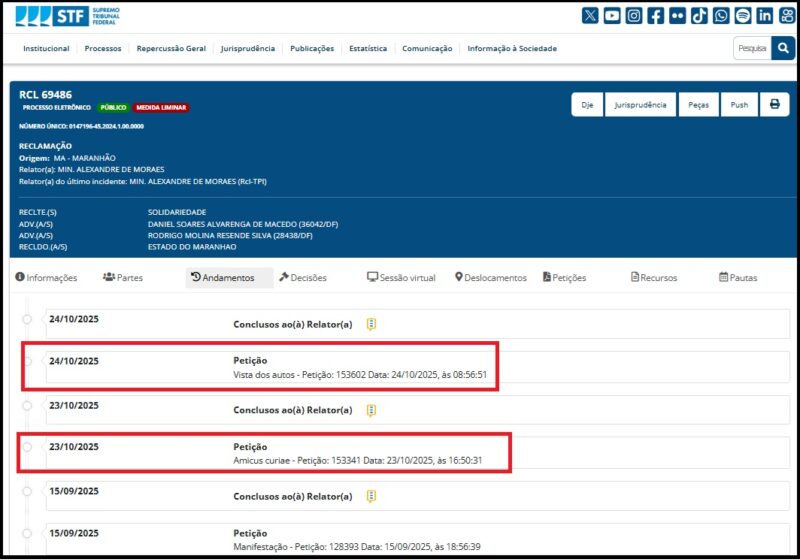
Task: Open document icon beside 23/10/2025 Conclusos entry
Action: [371, 410]
